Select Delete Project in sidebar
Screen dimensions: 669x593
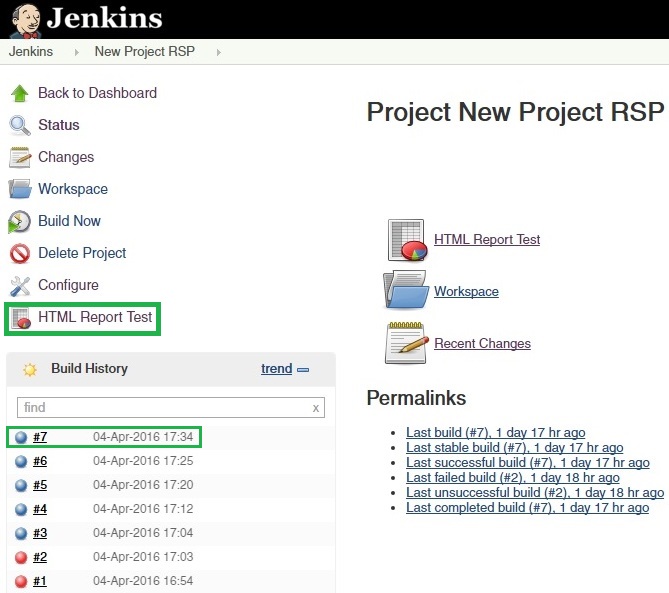pos(82,253)
